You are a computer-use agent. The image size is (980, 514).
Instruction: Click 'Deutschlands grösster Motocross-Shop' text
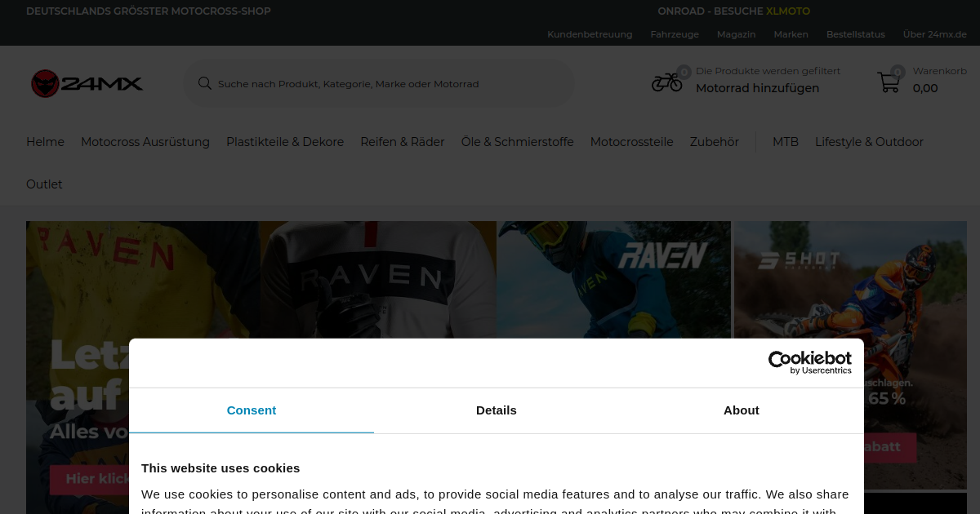(x=149, y=11)
